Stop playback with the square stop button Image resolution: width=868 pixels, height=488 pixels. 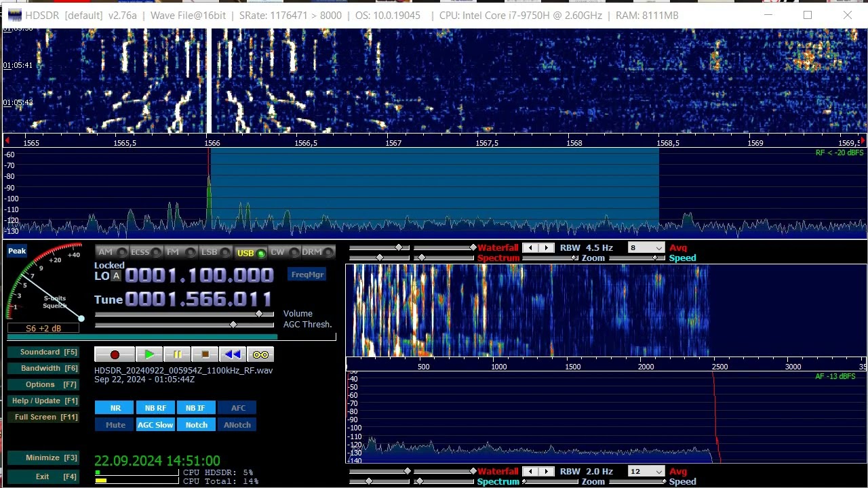point(205,354)
